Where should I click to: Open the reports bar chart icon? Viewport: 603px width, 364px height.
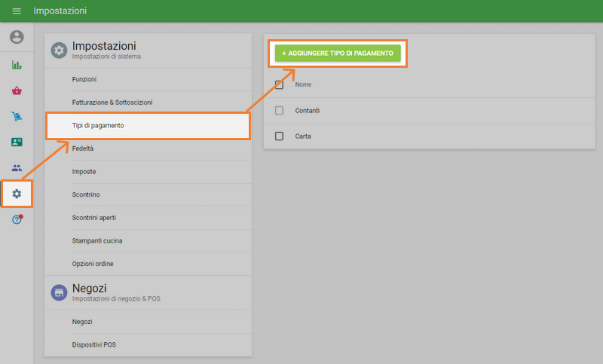click(17, 65)
